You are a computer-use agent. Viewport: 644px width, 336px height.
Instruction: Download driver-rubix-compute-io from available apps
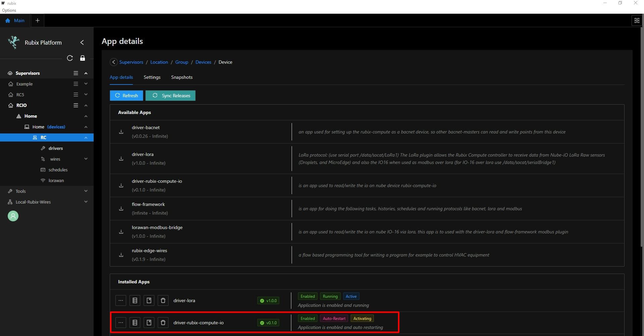coord(121,185)
